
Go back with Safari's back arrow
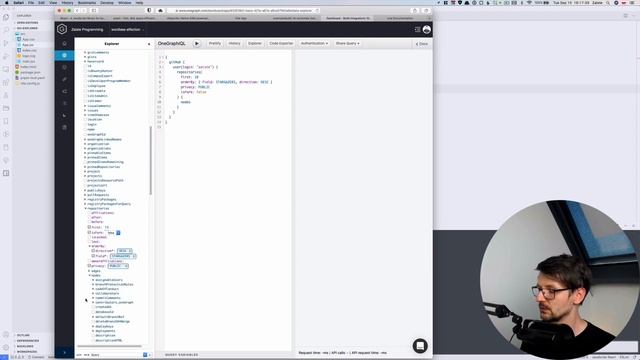tap(76, 11)
